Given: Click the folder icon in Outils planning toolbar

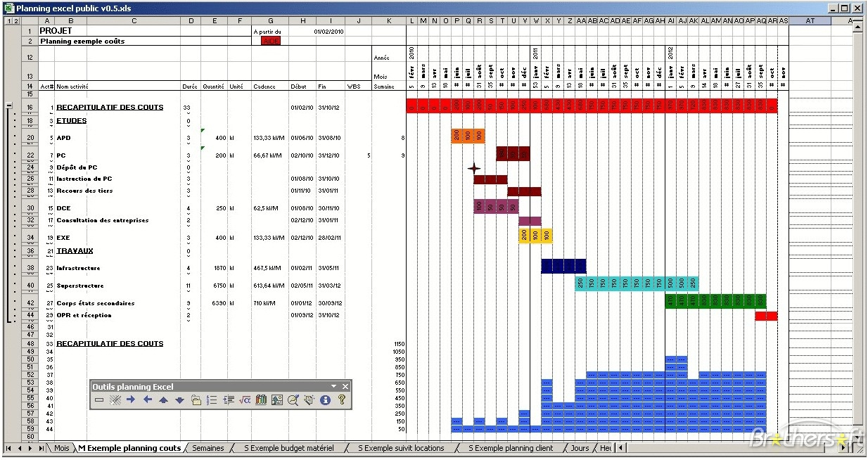Looking at the screenshot, I should (x=196, y=400).
